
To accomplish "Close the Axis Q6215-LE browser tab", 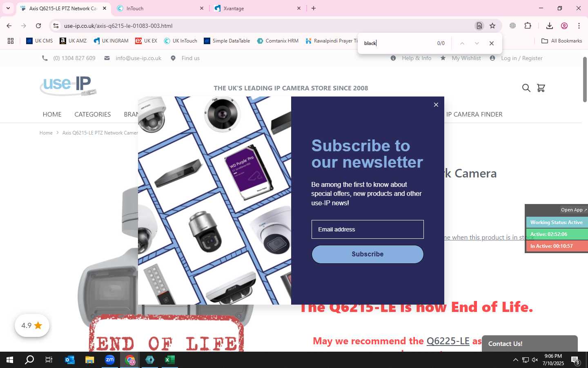I will point(105,8).
